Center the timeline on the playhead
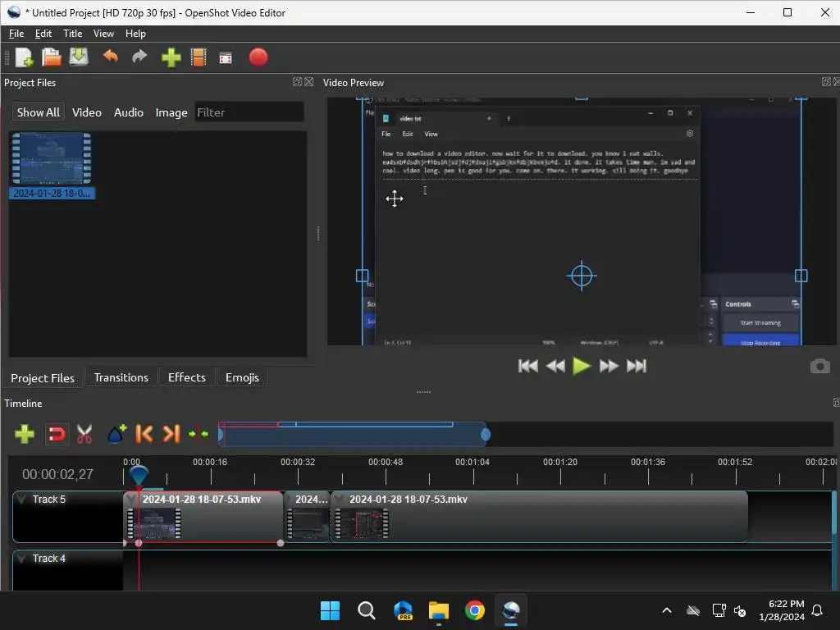This screenshot has width=840, height=630. tap(199, 434)
